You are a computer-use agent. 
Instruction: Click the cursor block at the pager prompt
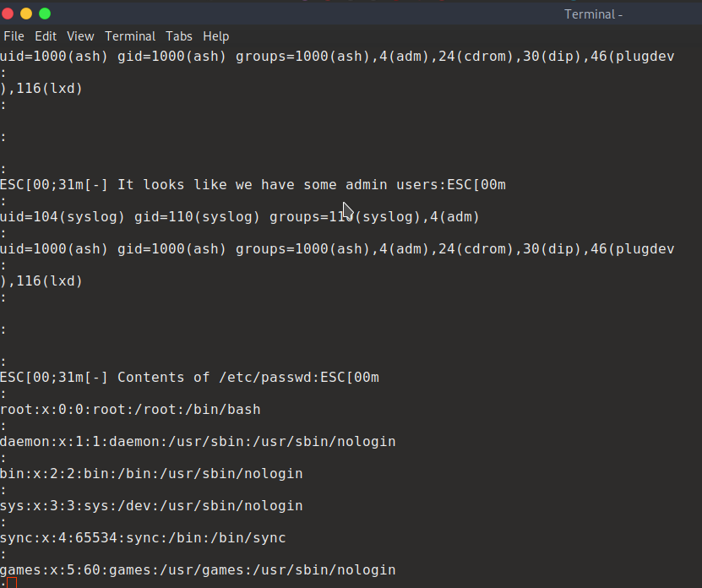point(12,583)
